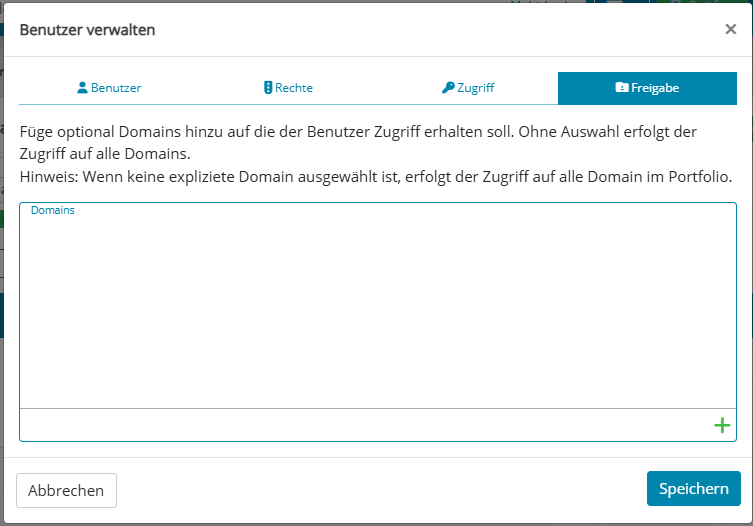Click the Hinweis note about Portfolio access
753x526 pixels.
[x=376, y=177]
